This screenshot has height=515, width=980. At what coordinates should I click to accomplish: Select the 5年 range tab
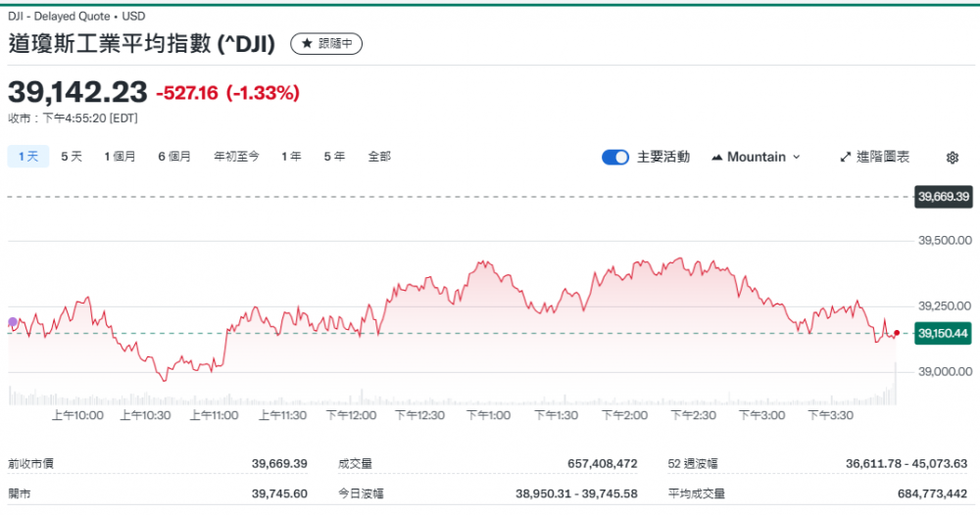pos(334,157)
